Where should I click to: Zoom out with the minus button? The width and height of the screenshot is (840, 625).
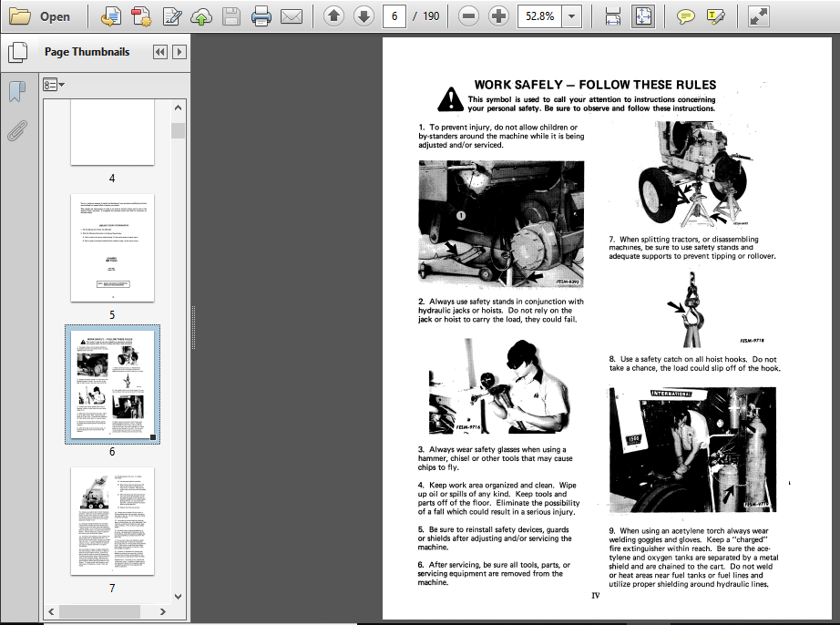469,16
